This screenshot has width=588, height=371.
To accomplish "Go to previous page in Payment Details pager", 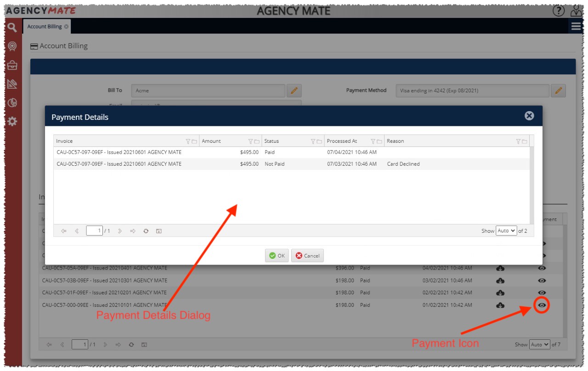I will point(77,231).
